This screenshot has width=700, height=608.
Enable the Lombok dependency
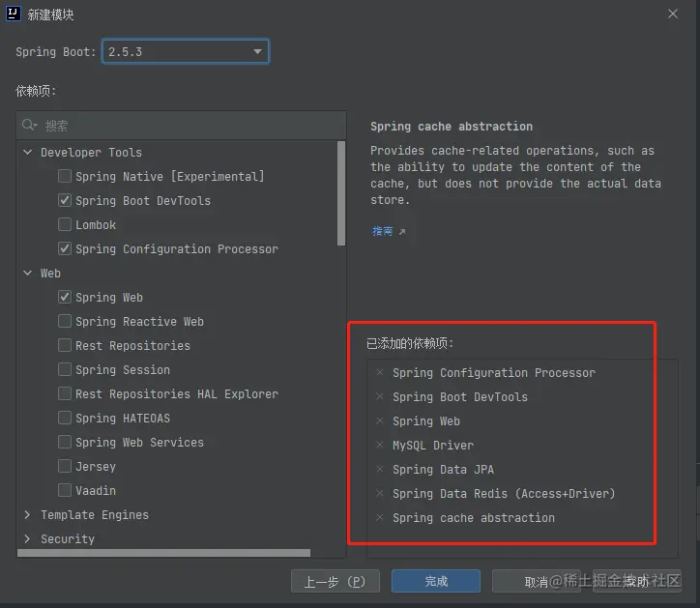pyautogui.click(x=65, y=224)
